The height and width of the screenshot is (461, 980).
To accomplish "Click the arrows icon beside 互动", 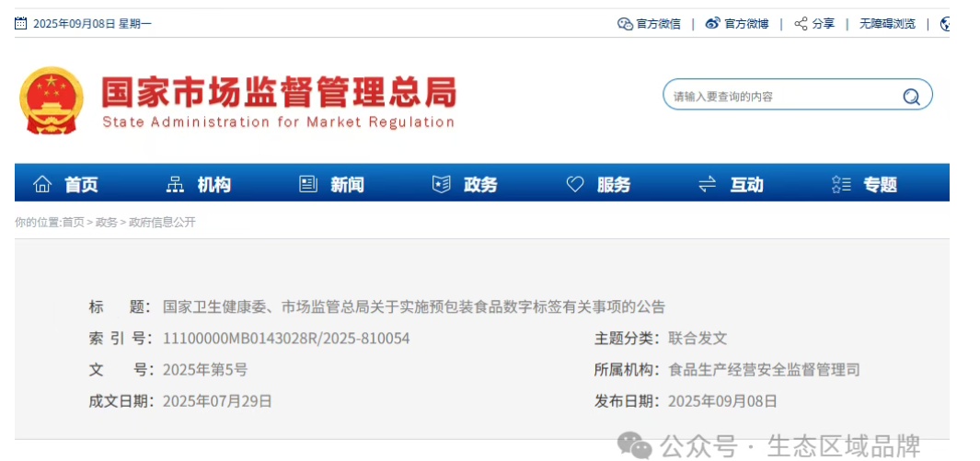I will coord(708,185).
